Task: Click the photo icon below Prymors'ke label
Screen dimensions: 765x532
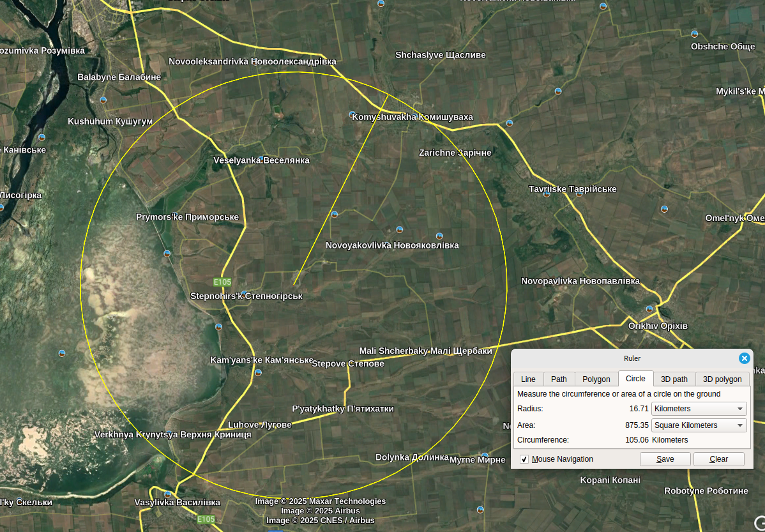Action: (167, 254)
